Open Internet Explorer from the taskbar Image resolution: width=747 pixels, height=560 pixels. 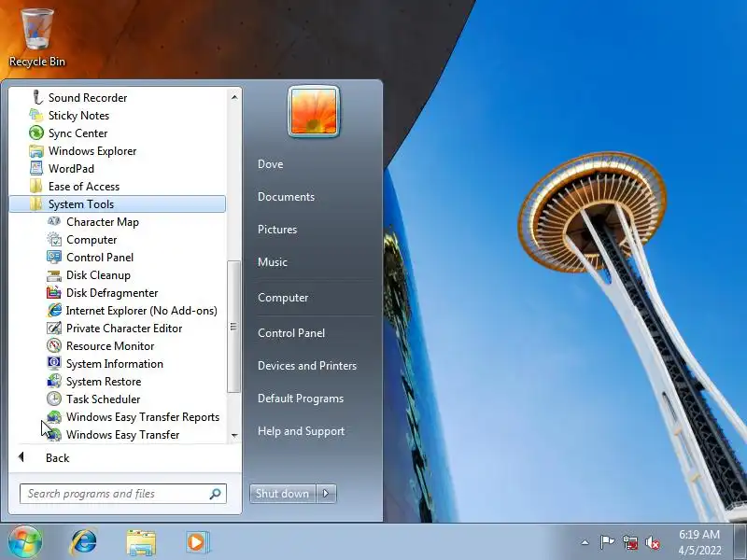[x=83, y=542]
